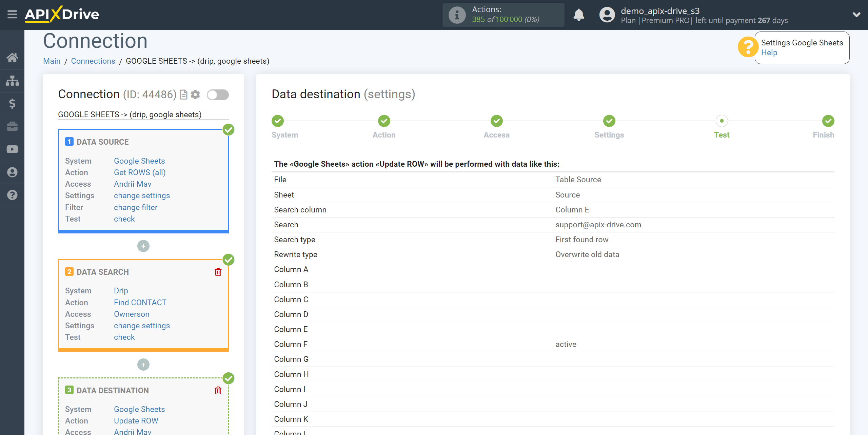868x435 pixels.
Task: Click the yellow help question icon
Action: (747, 47)
